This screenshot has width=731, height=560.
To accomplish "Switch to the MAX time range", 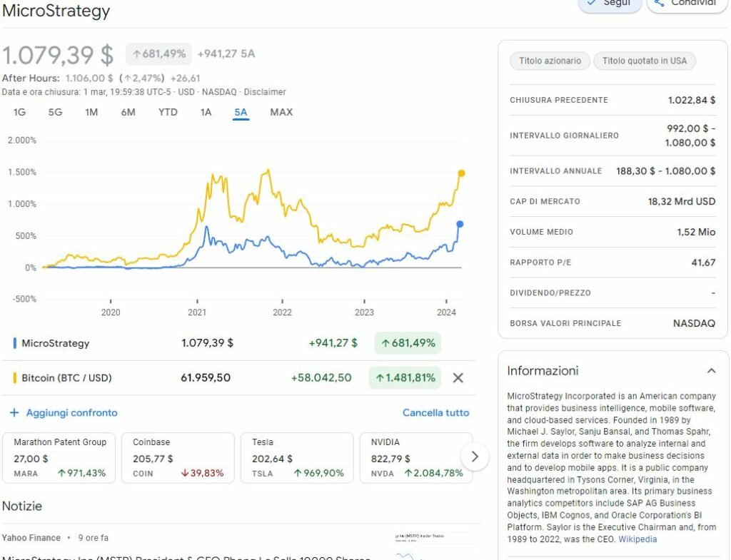I will point(281,112).
